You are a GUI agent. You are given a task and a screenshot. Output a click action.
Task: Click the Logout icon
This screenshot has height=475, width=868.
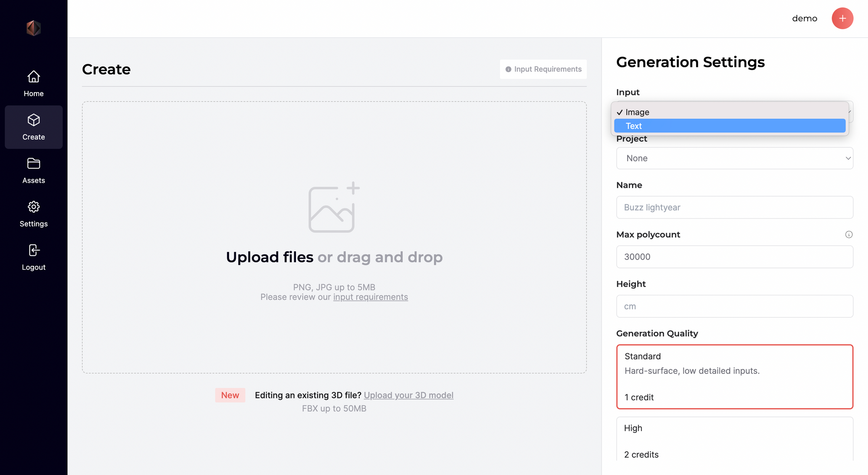click(x=33, y=250)
